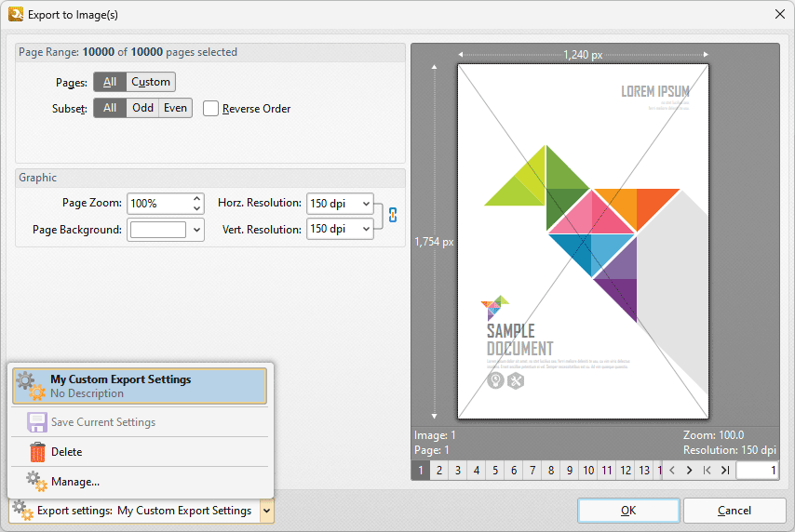This screenshot has width=795, height=532.
Task: Click the document preview thumbnail
Action: 583,241
